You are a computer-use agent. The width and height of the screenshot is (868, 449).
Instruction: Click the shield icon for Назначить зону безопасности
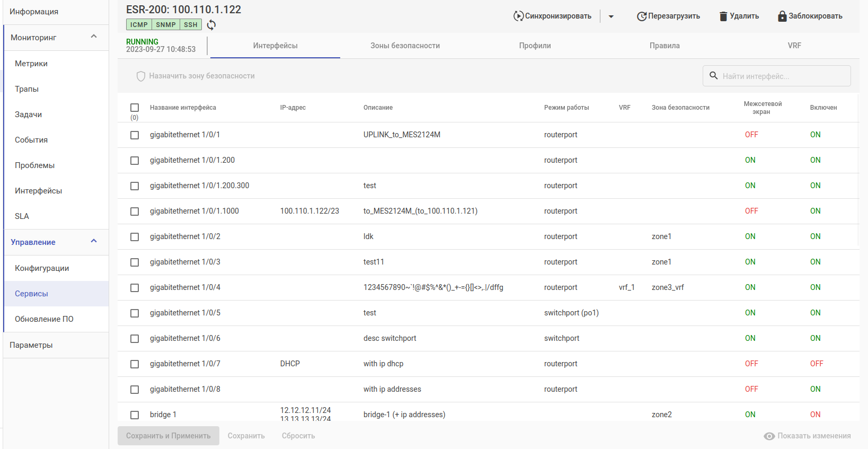coord(141,76)
